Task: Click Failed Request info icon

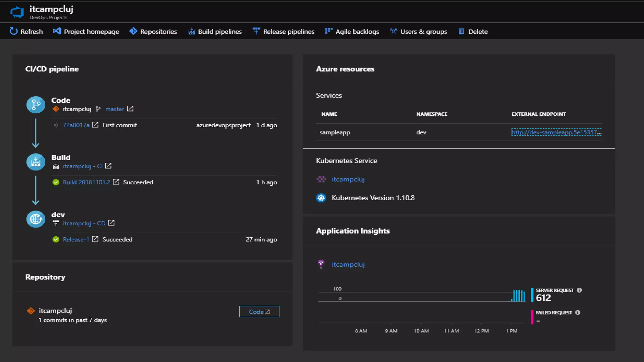Action: 578,312
